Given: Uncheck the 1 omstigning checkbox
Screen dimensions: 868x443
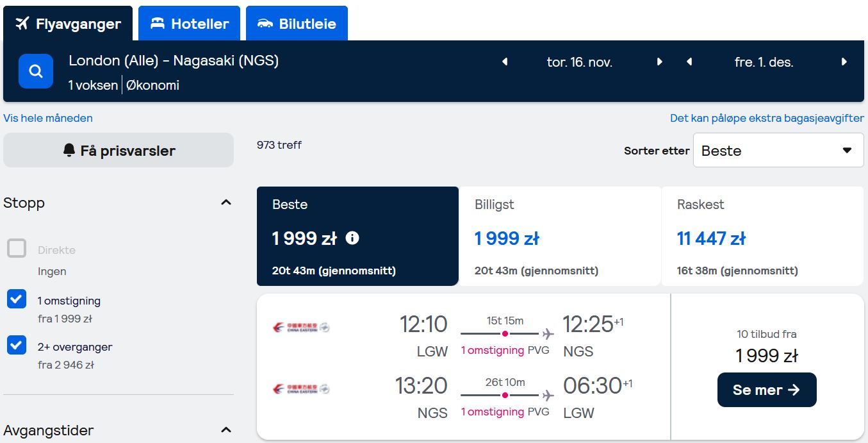Looking at the screenshot, I should point(17,299).
